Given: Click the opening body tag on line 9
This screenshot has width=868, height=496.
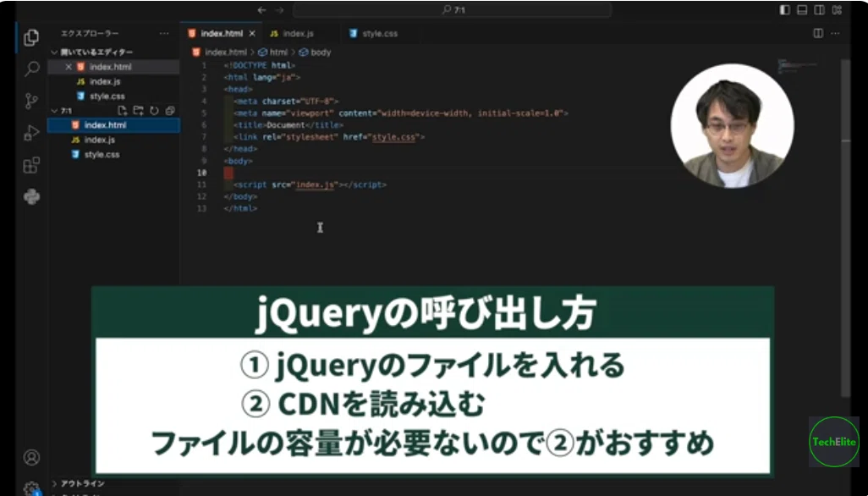Looking at the screenshot, I should tap(239, 161).
